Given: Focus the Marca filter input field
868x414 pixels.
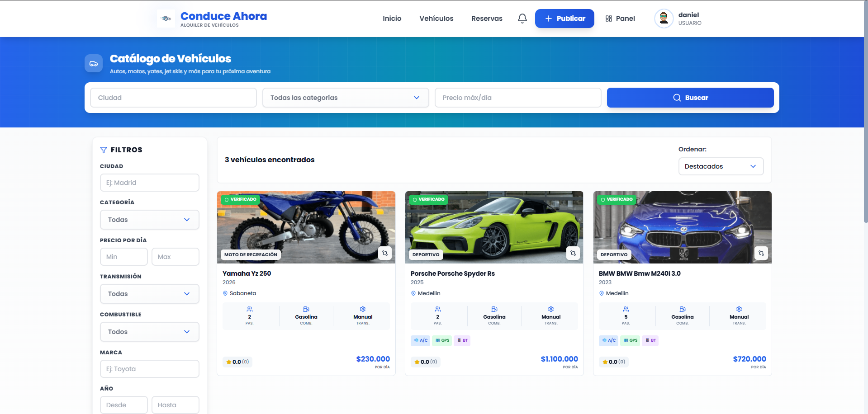Looking at the screenshot, I should click(x=149, y=369).
